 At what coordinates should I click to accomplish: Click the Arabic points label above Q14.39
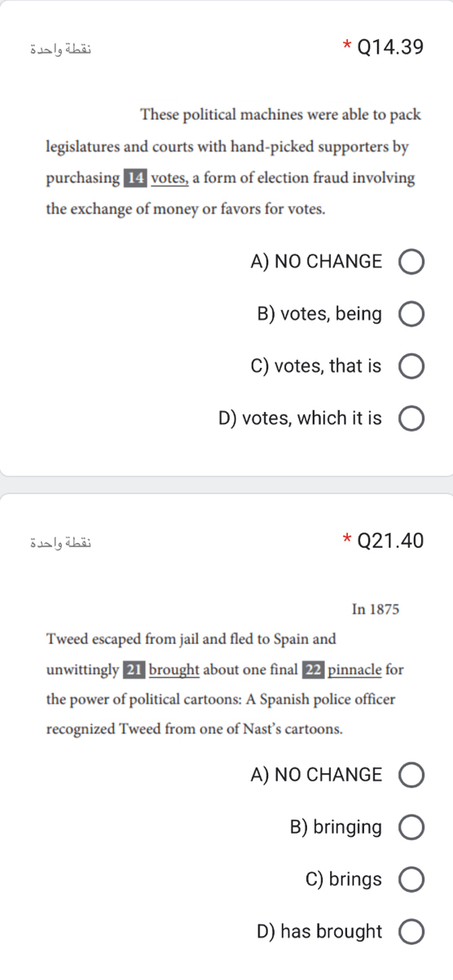[x=73, y=48]
